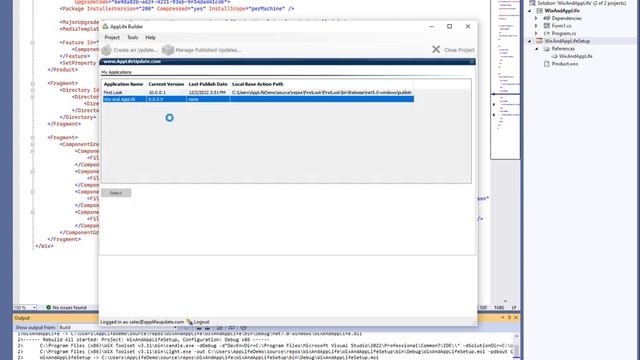This screenshot has height=360, width=640.
Task: Click the References folder icon
Action: pyautogui.click(x=547, y=49)
